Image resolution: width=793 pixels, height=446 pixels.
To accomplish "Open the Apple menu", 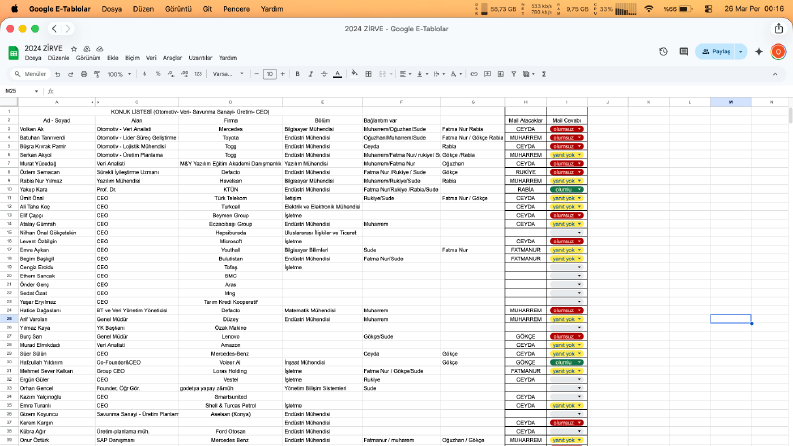I will (x=14, y=9).
